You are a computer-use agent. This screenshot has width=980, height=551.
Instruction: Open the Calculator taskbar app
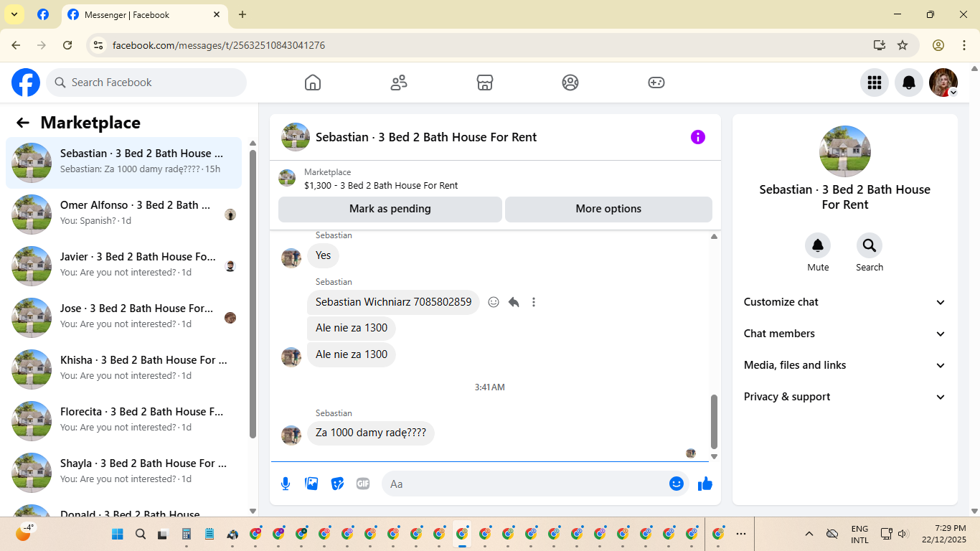point(187,534)
